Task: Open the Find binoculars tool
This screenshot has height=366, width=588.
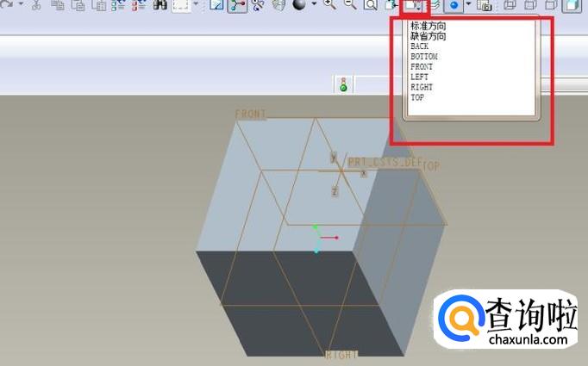Action: click(160, 4)
